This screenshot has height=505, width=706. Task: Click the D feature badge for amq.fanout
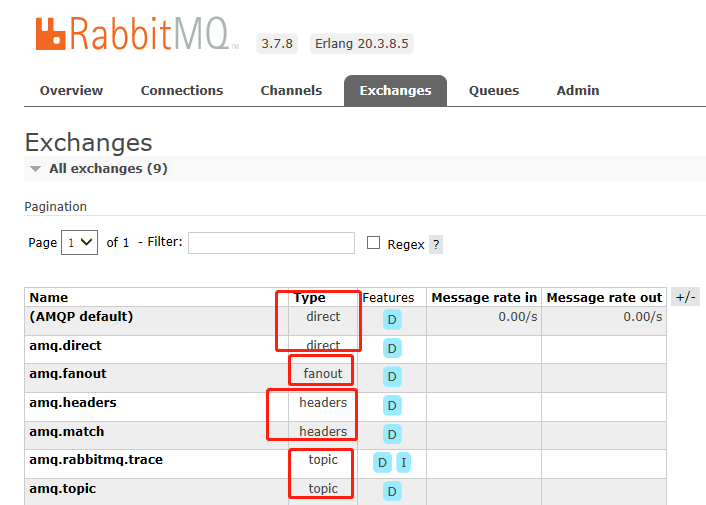tap(392, 376)
